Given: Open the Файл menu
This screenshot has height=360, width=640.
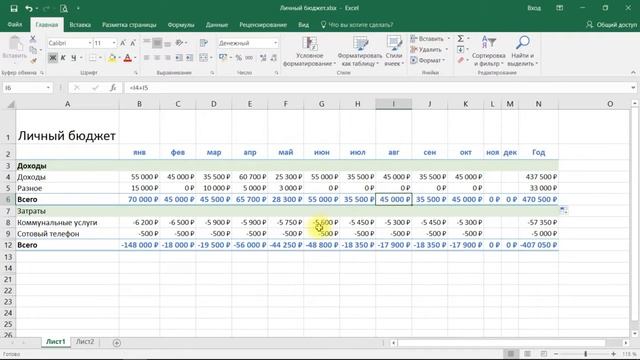Looking at the screenshot, I should pyautogui.click(x=15, y=25).
